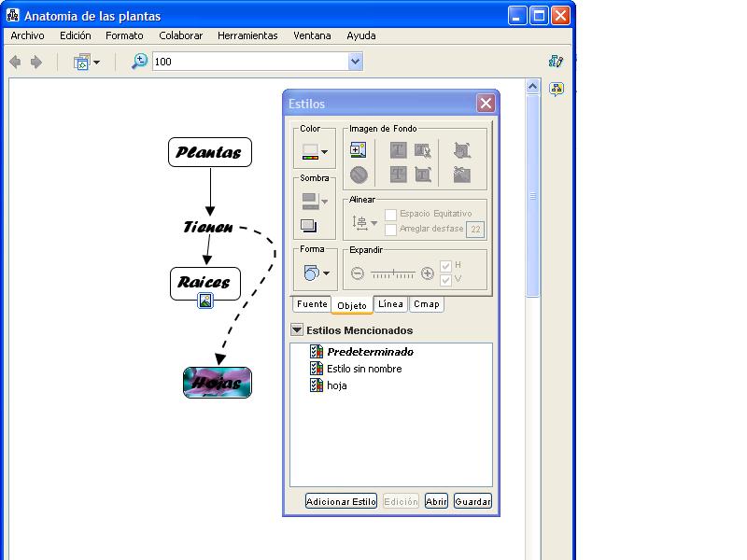Collapse the Estilos Mencionados section
This screenshot has width=747, height=560.
pos(297,329)
